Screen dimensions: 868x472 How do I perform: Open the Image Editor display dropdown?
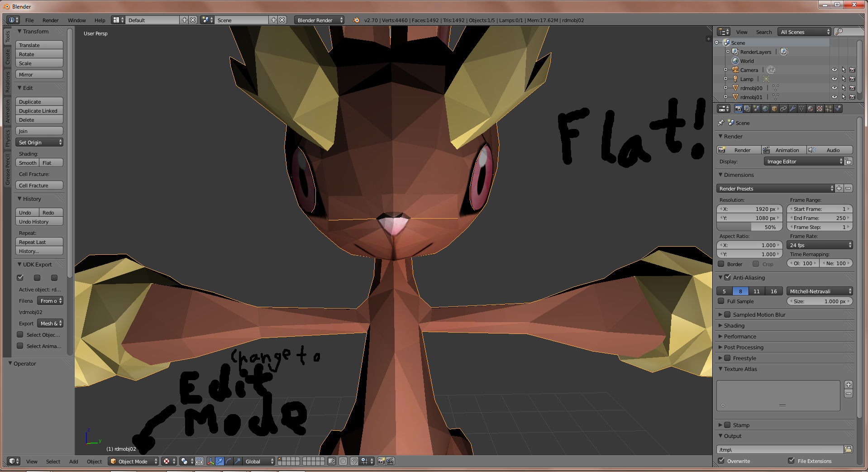pos(804,161)
